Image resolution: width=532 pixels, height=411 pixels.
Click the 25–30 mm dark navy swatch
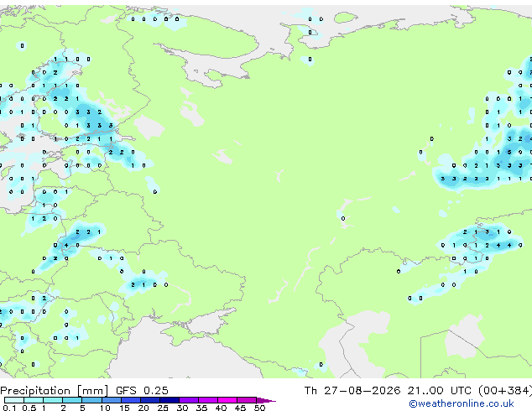pyautogui.click(x=170, y=400)
